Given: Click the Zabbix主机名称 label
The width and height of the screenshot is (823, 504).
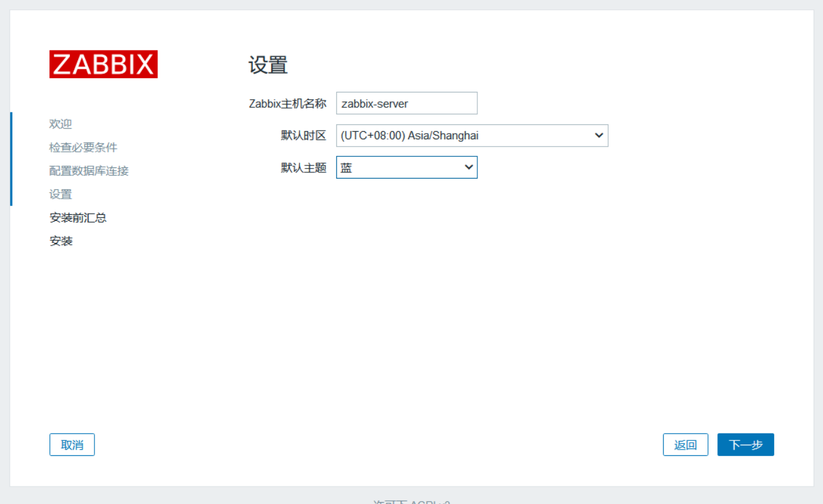Looking at the screenshot, I should [x=287, y=104].
